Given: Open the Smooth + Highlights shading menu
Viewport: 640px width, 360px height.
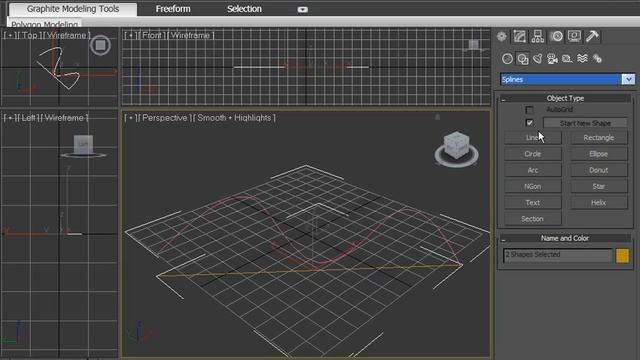Looking at the screenshot, I should (x=234, y=118).
